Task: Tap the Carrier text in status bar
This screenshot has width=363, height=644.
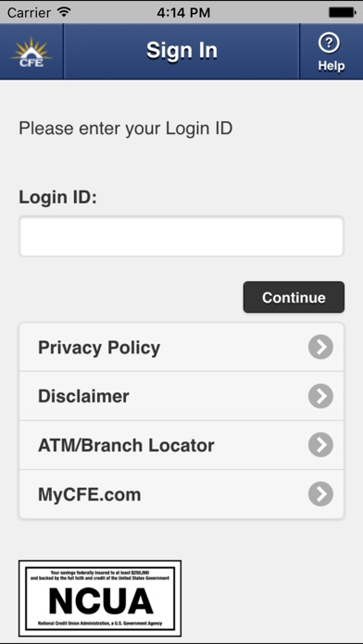Action: [29, 12]
